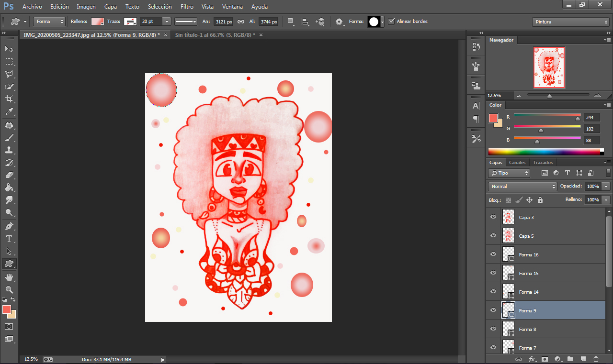Open layer effects fx menu
This screenshot has height=364, width=613.
532,359
